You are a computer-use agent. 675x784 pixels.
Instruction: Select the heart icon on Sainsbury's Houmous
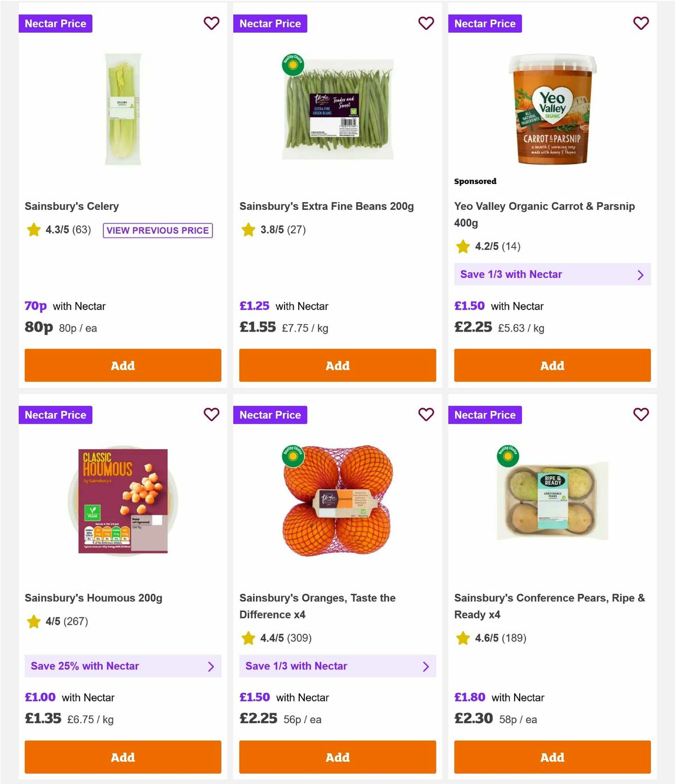(x=211, y=415)
